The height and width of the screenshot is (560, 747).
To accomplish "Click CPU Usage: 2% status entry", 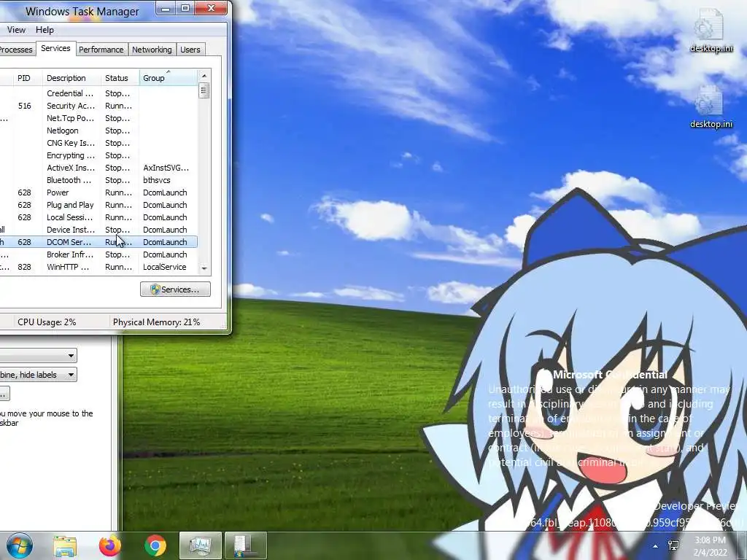I will click(47, 322).
